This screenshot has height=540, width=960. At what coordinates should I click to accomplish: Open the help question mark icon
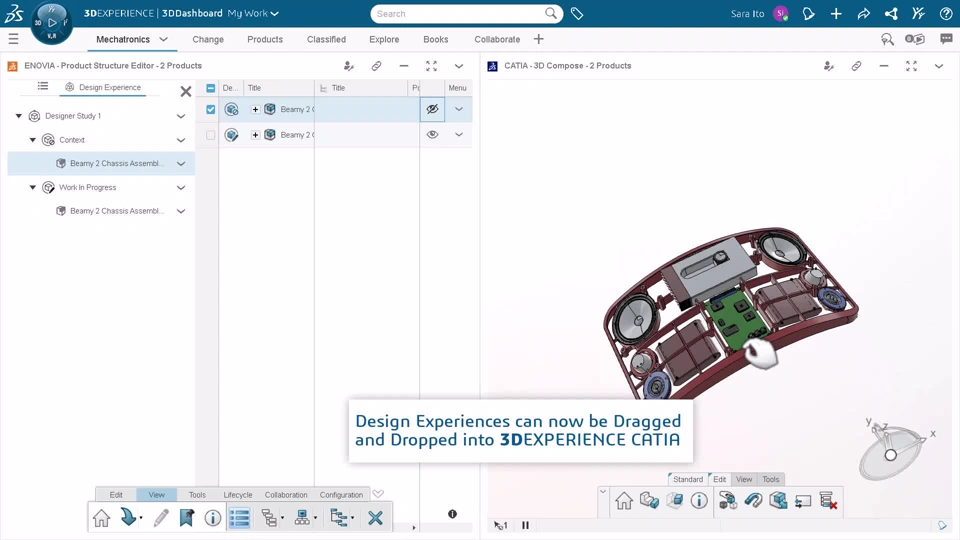pos(946,13)
